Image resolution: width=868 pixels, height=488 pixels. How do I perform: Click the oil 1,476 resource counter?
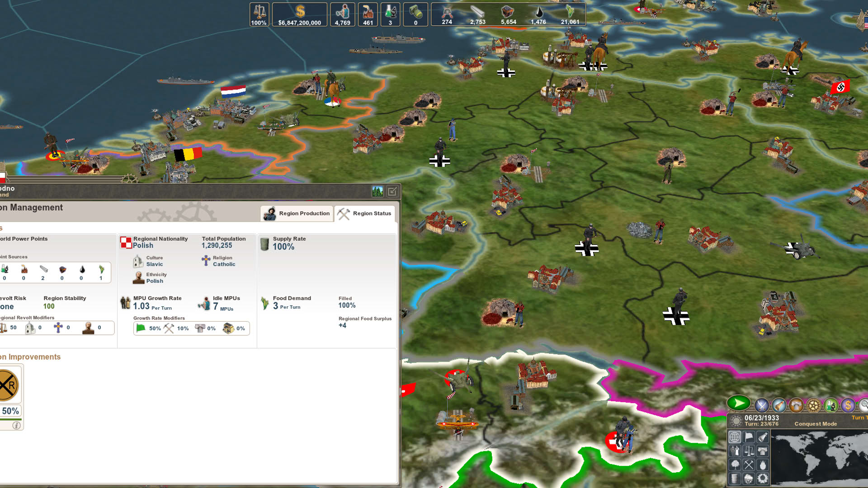(x=538, y=14)
